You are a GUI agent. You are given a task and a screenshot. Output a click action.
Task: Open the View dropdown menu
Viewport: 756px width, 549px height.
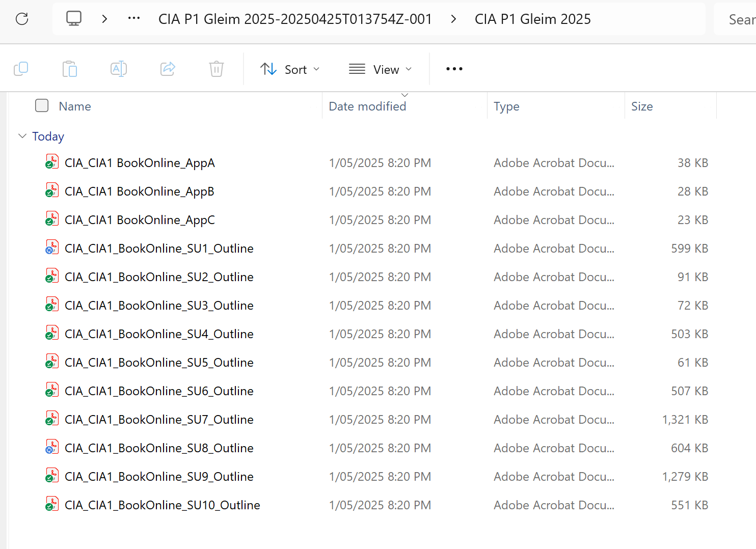(380, 69)
